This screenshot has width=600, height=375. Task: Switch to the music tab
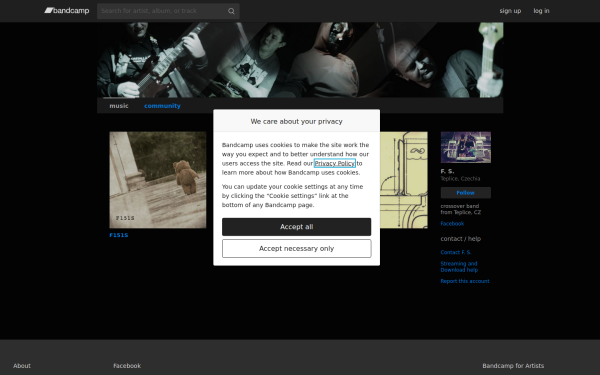coord(119,106)
